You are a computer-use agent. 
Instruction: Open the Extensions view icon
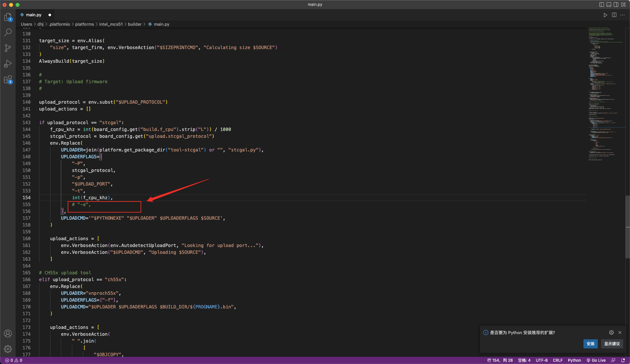click(x=8, y=80)
